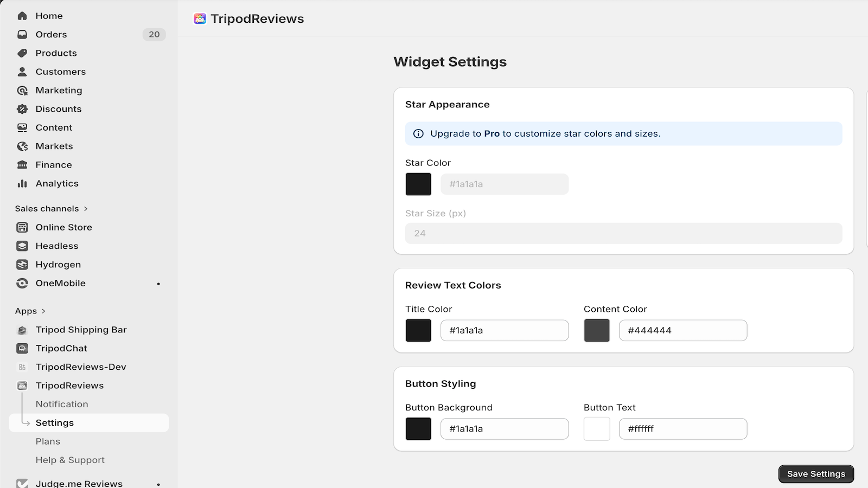
Task: Click the Button Background hex input field
Action: point(505,429)
